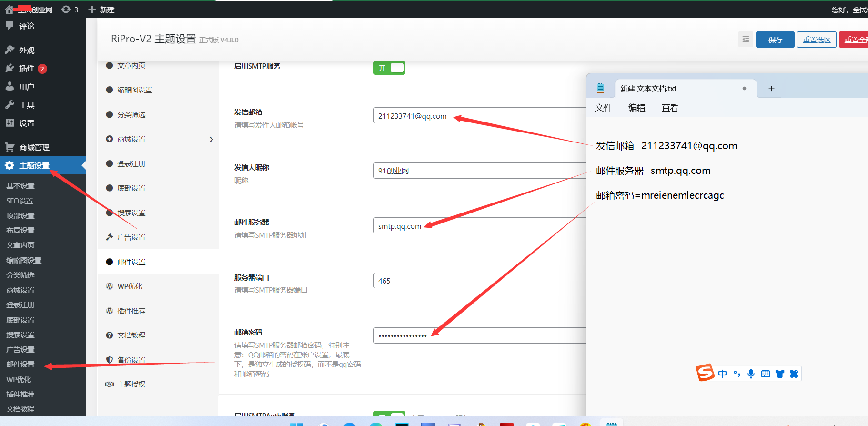The image size is (868, 426).
Task: Click the 发信邮箱 input field
Action: point(480,116)
